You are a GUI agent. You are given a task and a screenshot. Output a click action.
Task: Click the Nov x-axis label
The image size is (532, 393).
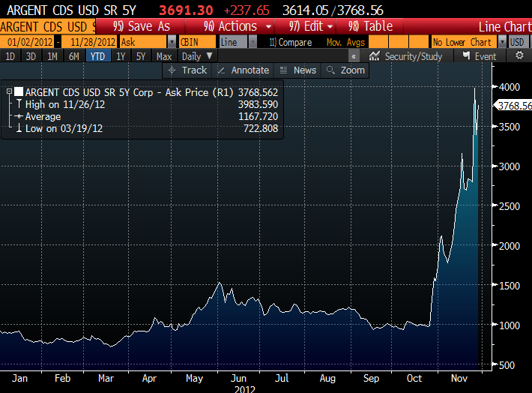(x=459, y=378)
